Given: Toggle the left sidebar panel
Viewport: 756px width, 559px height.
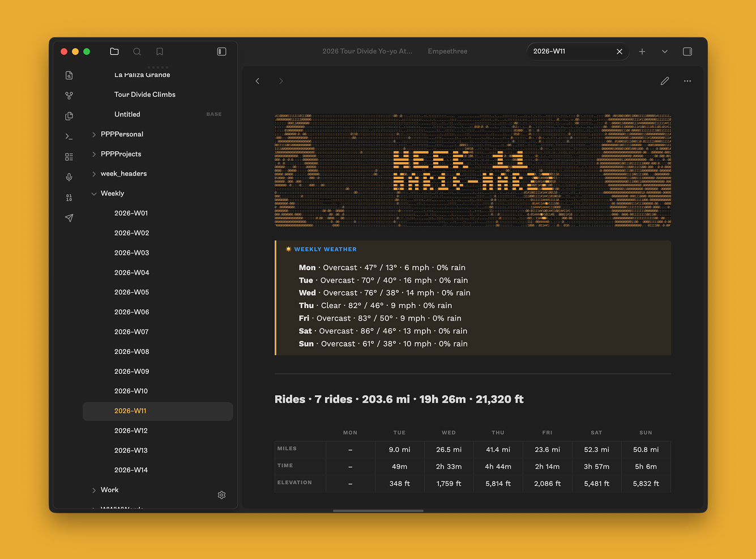Looking at the screenshot, I should 221,52.
